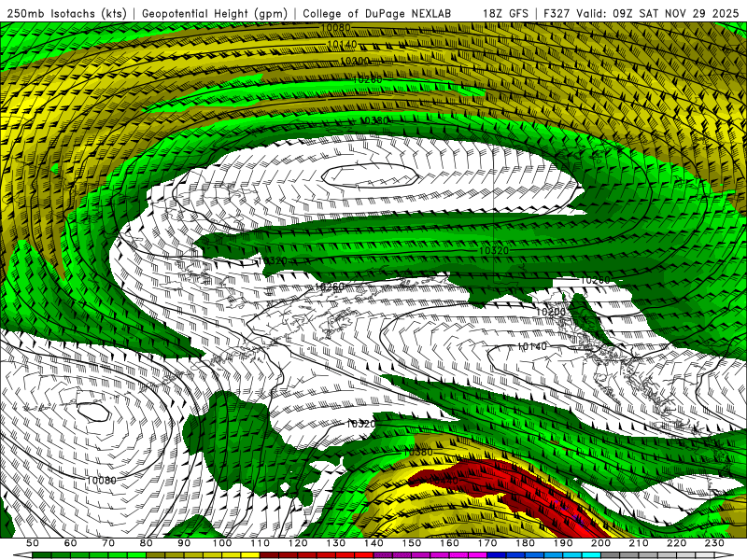Click the 230 knot value on the color scale
Image resolution: width=747 pixels, height=560 pixels.
pos(714,543)
